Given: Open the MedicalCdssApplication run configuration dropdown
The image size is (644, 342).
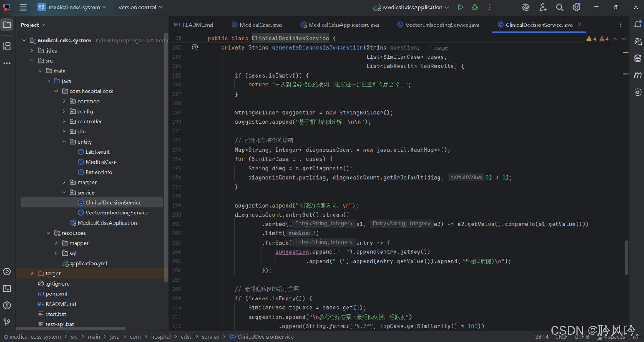Looking at the screenshot, I should click(411, 7).
